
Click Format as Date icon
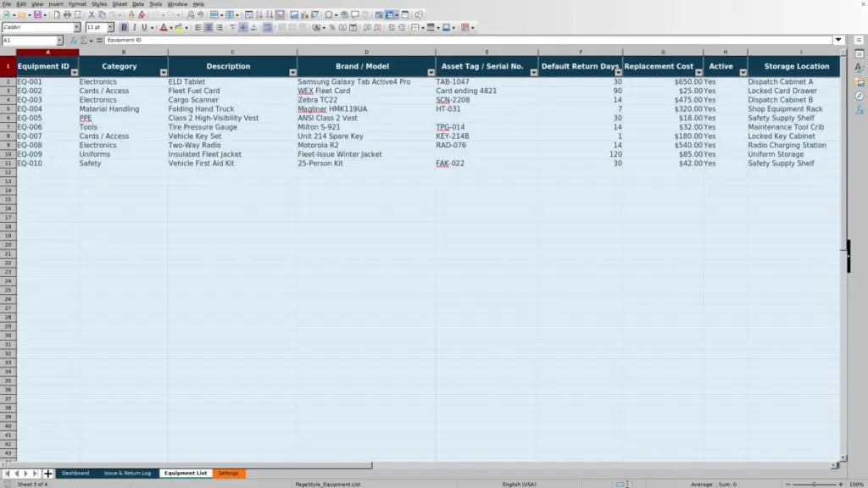click(x=353, y=28)
